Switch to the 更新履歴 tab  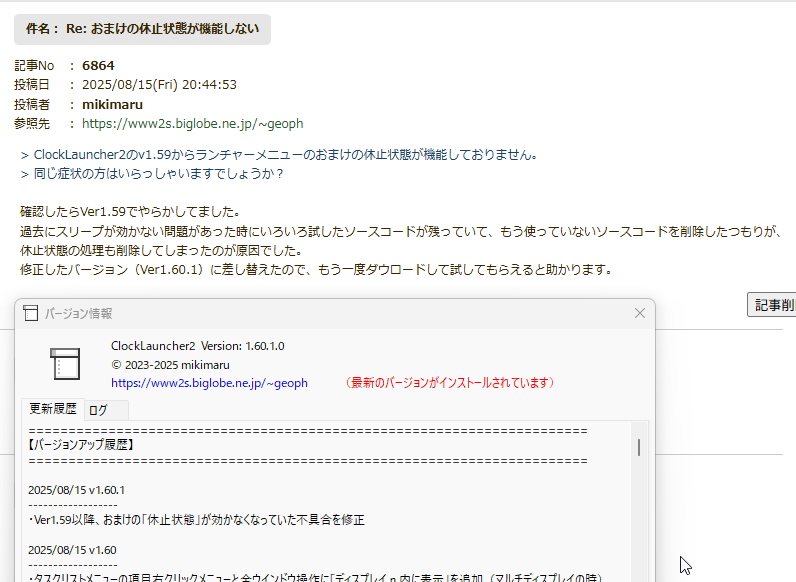click(53, 409)
